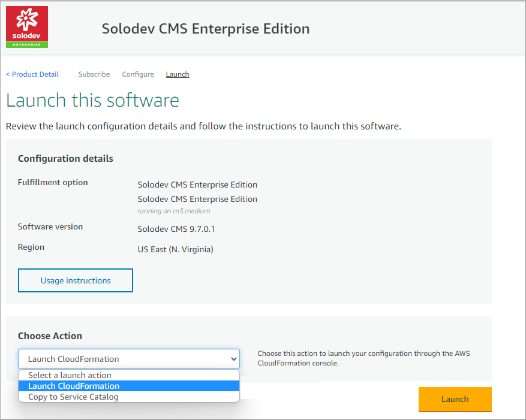Click the Solodev CMS 9.7.0.1 version text
This screenshot has height=420, width=526.
coord(176,229)
